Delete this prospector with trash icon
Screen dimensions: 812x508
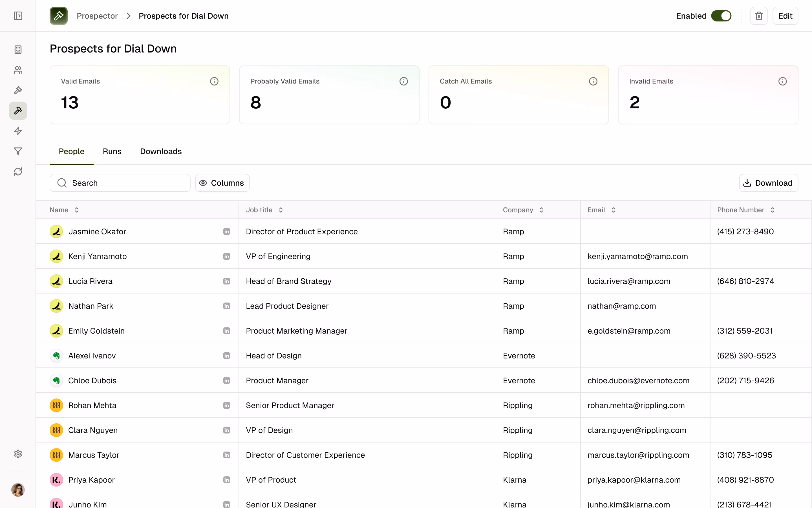point(759,16)
